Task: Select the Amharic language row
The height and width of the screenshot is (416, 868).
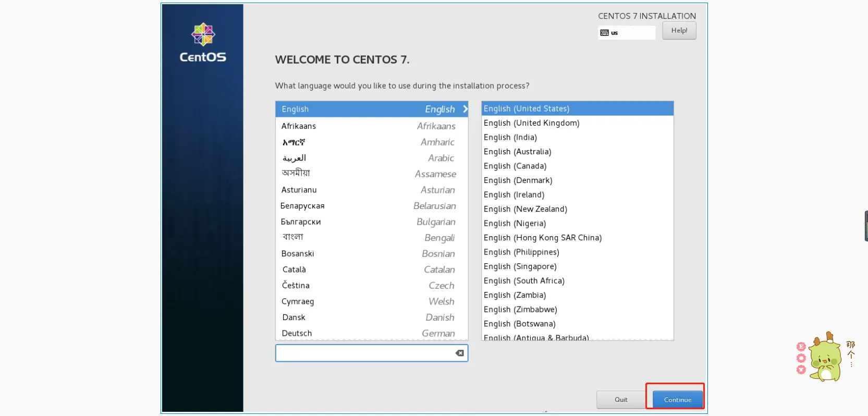Action: click(372, 142)
